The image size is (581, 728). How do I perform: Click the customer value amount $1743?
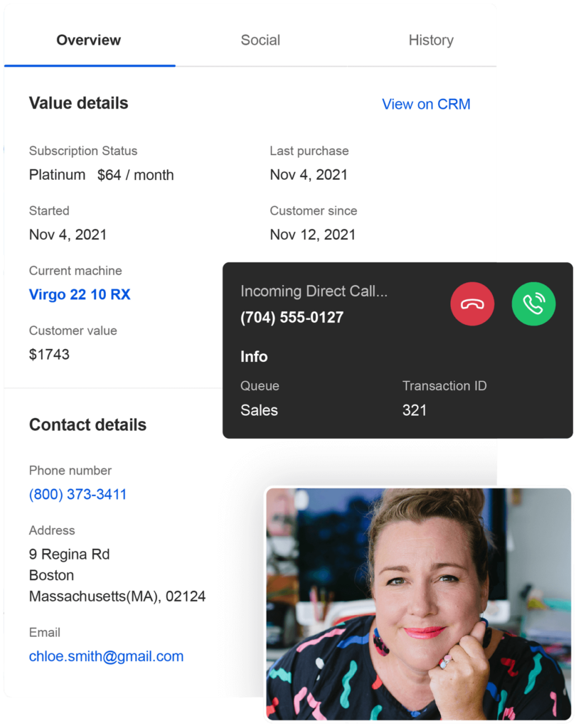(x=49, y=354)
